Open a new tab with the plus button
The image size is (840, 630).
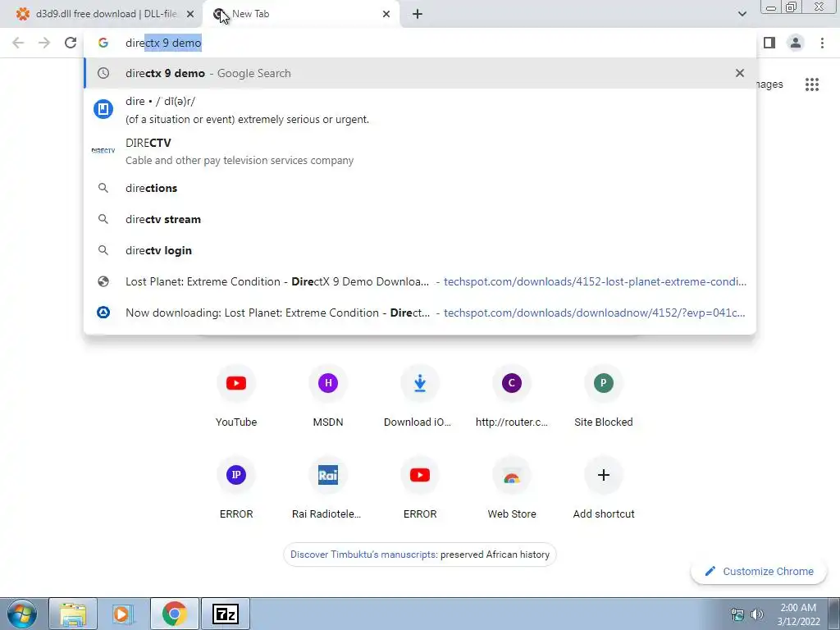point(418,14)
